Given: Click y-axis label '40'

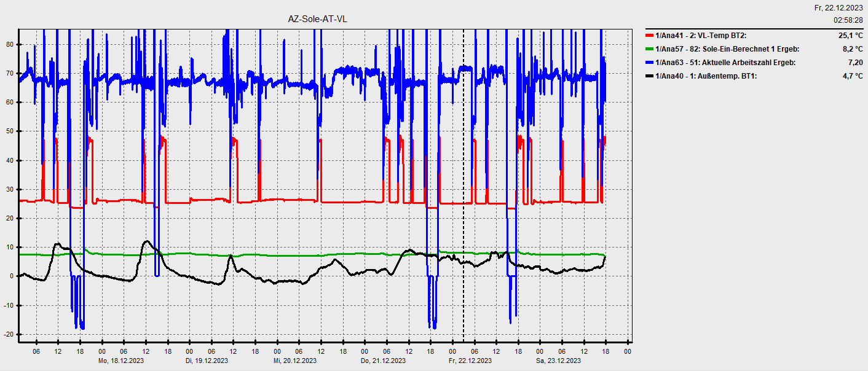Looking at the screenshot, I should (x=10, y=160).
